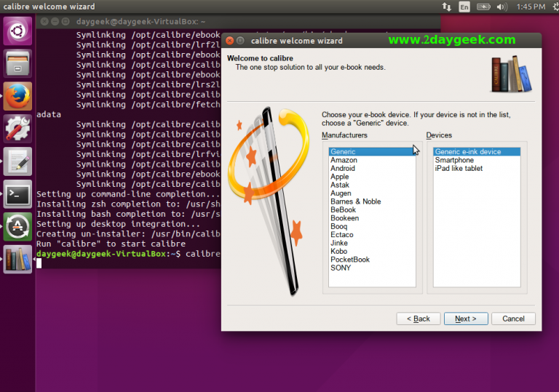The width and height of the screenshot is (559, 392).
Task: Click terminal prompt line with calibre command
Action: pos(128,254)
